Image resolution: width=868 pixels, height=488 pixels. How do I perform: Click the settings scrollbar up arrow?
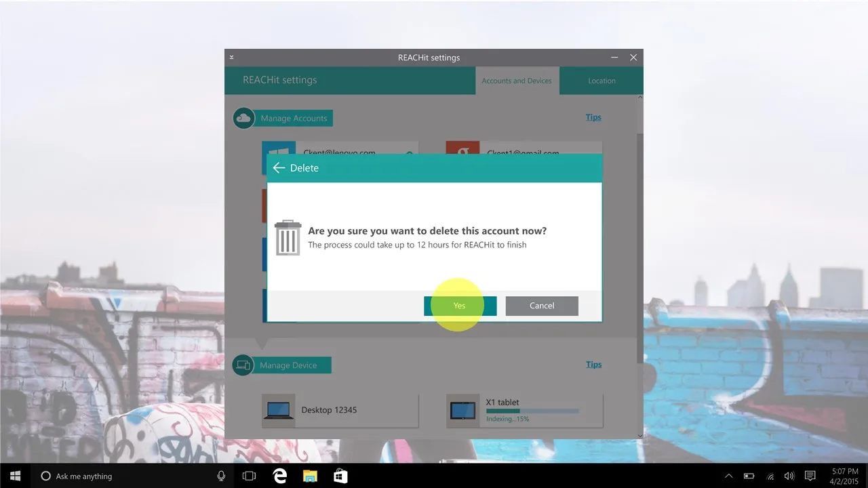639,98
